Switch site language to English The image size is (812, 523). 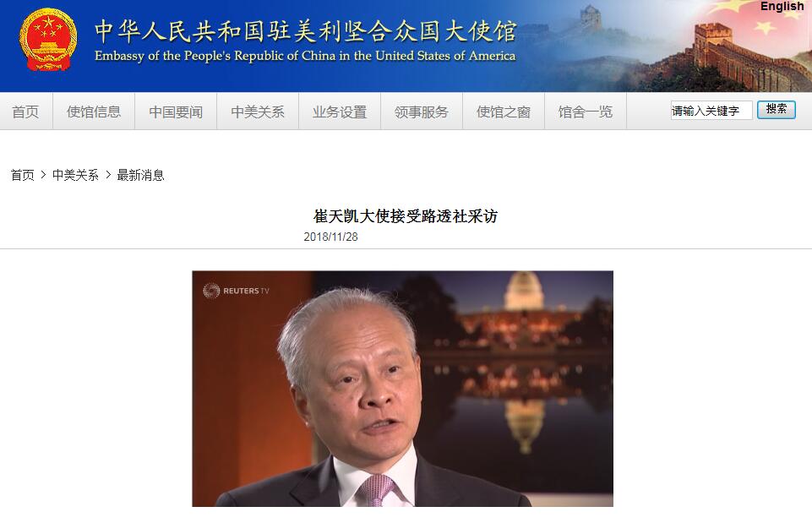(x=782, y=6)
